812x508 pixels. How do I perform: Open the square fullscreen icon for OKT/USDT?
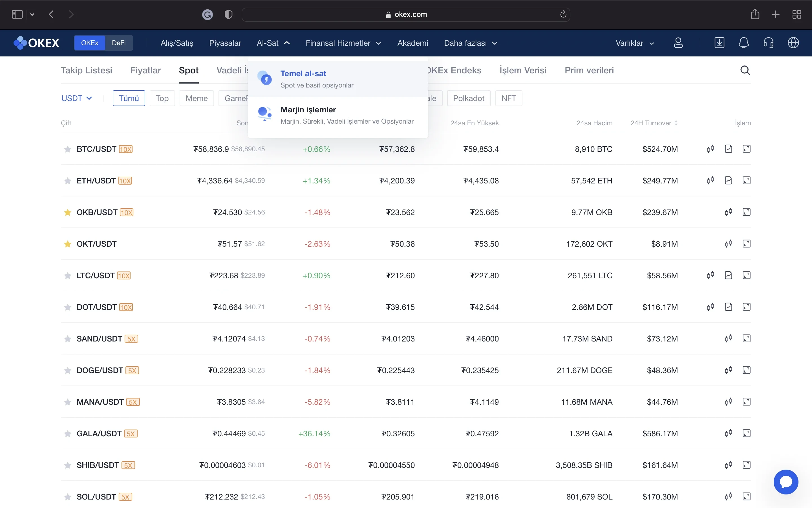pos(747,244)
